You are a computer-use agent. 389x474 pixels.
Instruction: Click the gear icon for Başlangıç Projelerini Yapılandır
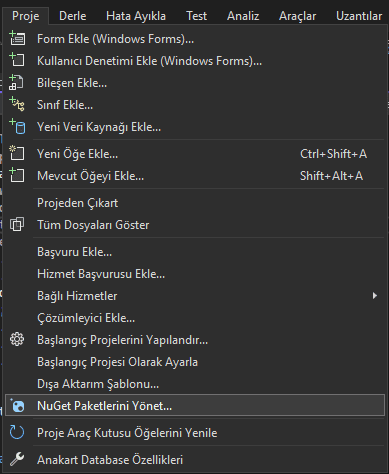click(17, 339)
